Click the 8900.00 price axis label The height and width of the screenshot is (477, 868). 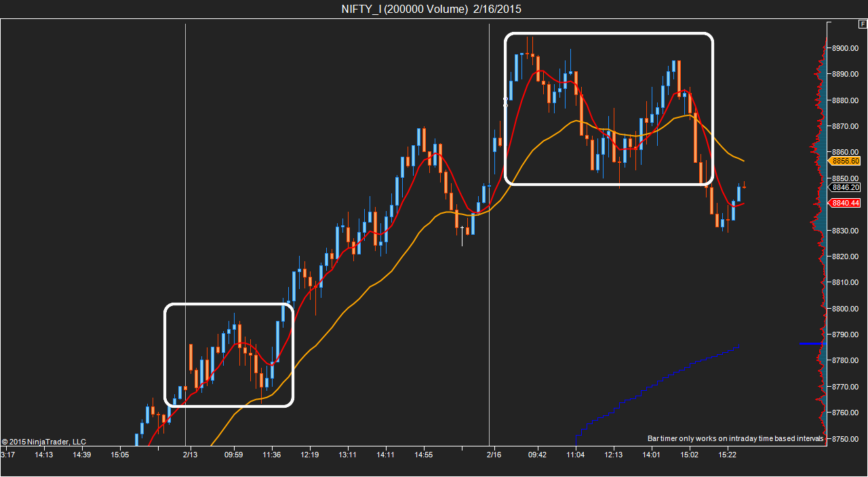click(x=846, y=48)
